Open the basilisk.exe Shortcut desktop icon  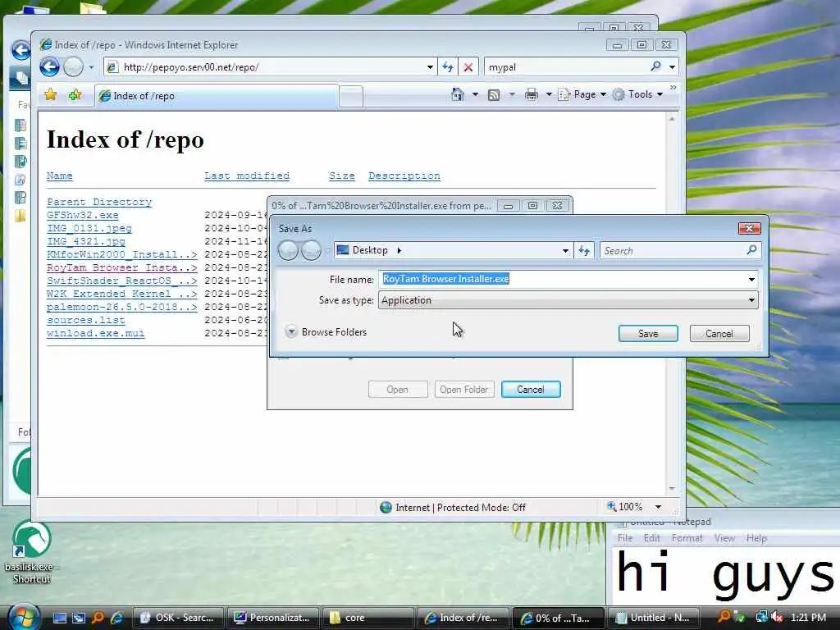32,552
